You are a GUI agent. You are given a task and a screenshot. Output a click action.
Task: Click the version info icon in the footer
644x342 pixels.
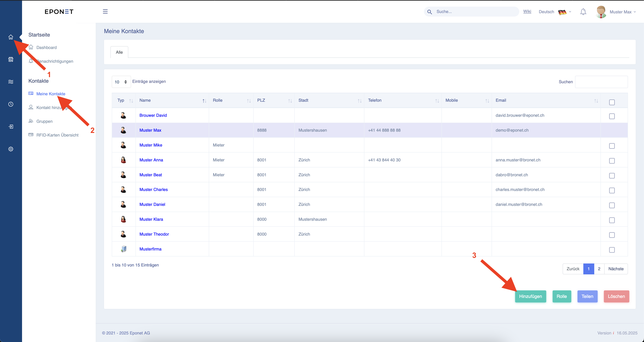[613, 333]
